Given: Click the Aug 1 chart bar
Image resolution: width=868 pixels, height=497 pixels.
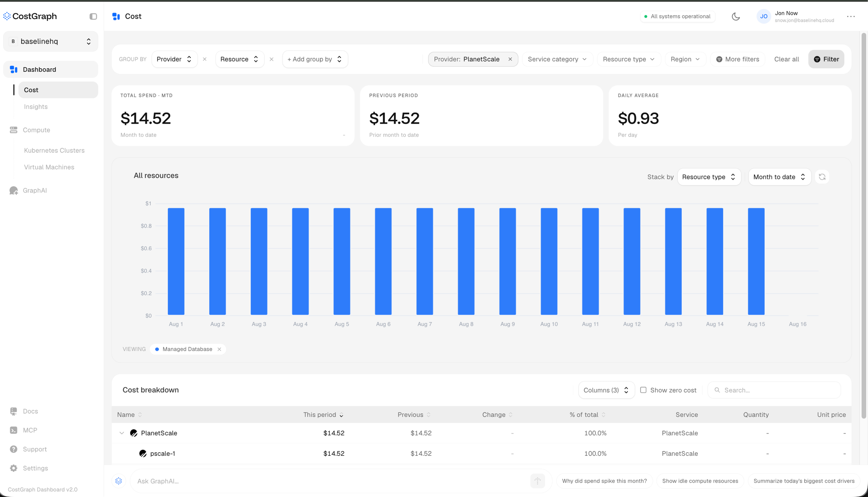Looking at the screenshot, I should pos(176,262).
